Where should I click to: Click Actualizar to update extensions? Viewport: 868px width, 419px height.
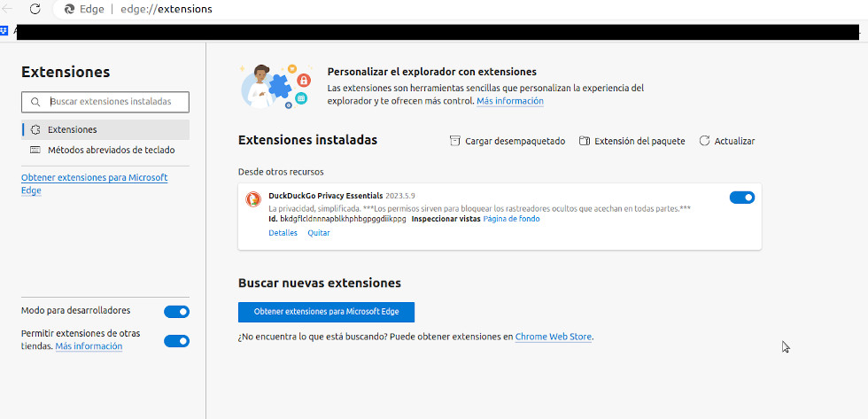point(727,141)
